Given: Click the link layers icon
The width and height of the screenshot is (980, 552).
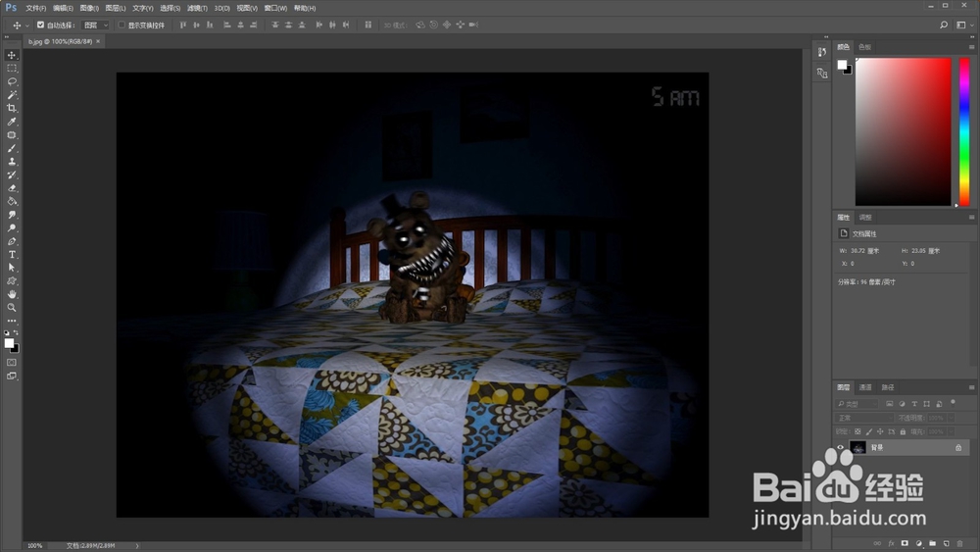Looking at the screenshot, I should coord(877,544).
